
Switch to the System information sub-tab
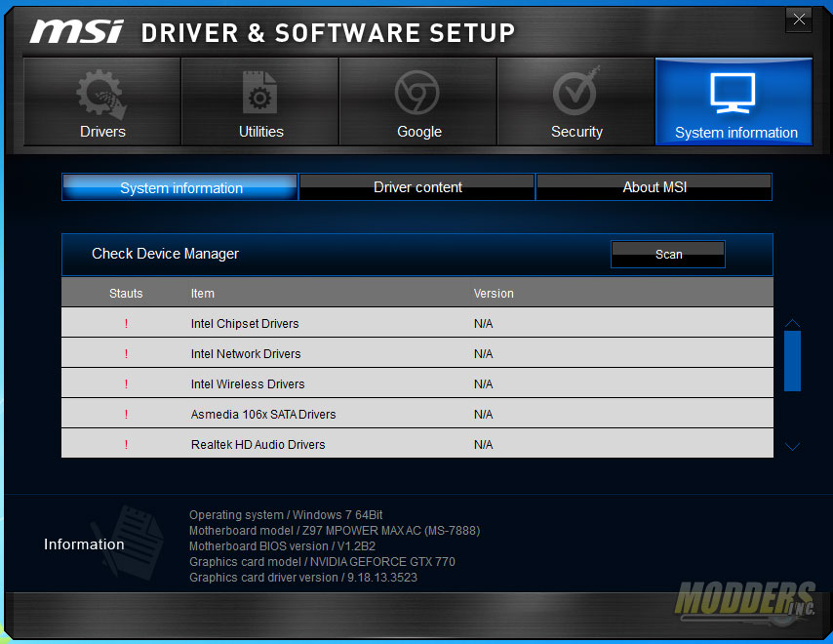[x=180, y=187]
